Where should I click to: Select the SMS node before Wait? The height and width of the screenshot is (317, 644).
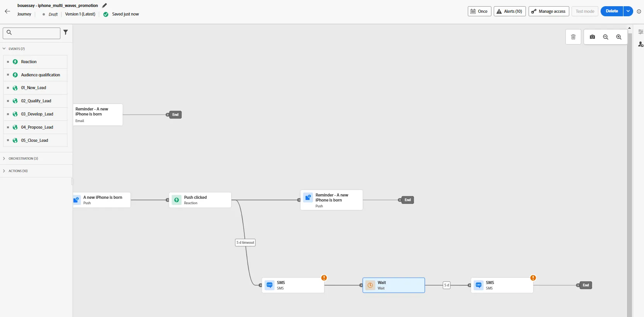293,285
